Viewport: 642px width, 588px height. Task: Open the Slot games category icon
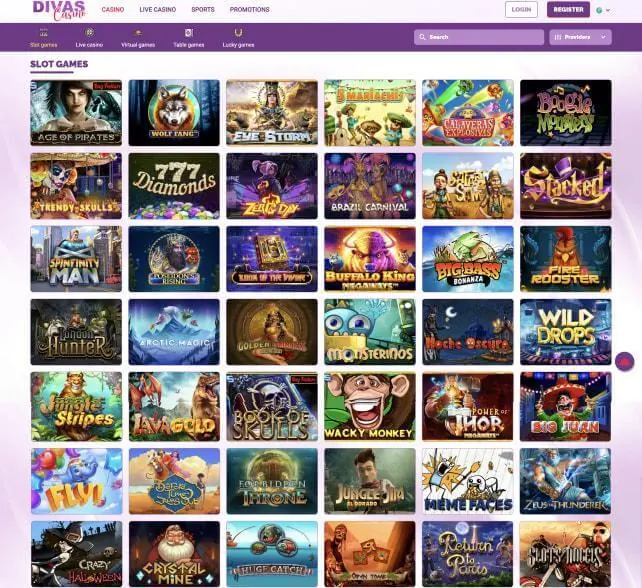43,32
